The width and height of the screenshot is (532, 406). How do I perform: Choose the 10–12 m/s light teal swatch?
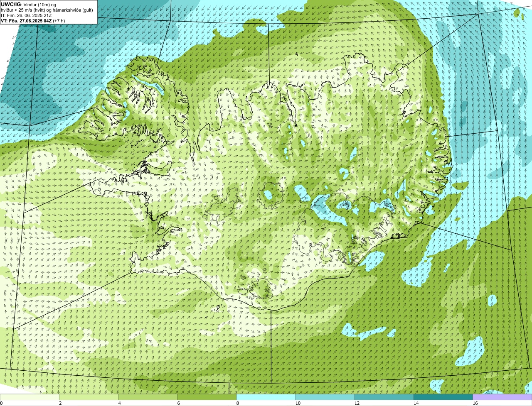pos(325,397)
